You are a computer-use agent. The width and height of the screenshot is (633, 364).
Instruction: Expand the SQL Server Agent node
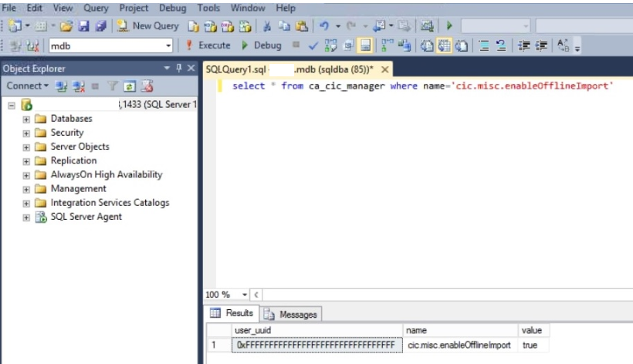(x=27, y=217)
